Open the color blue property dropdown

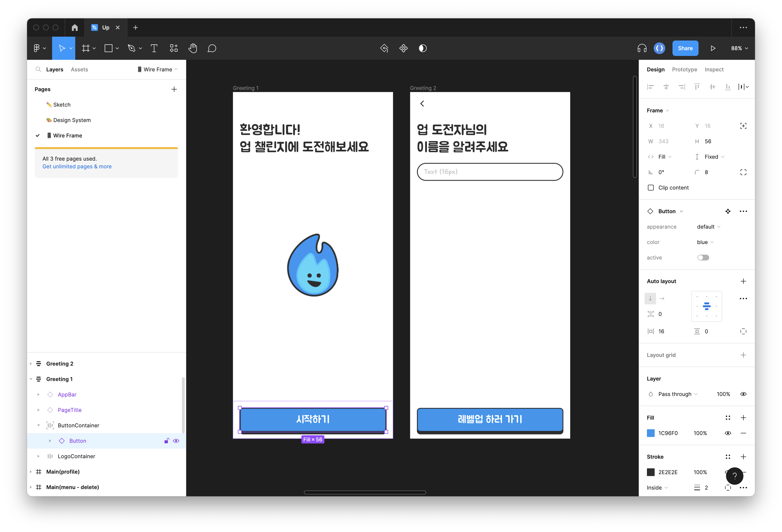click(705, 242)
